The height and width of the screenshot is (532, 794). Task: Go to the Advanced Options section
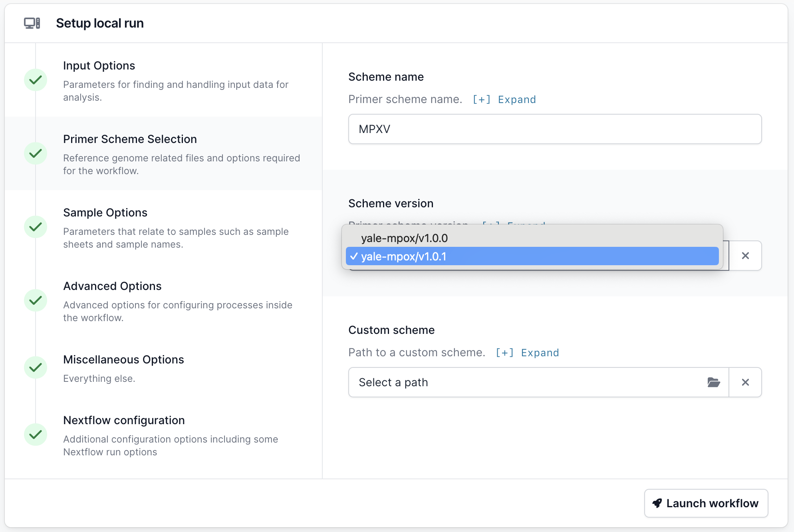pos(112,286)
